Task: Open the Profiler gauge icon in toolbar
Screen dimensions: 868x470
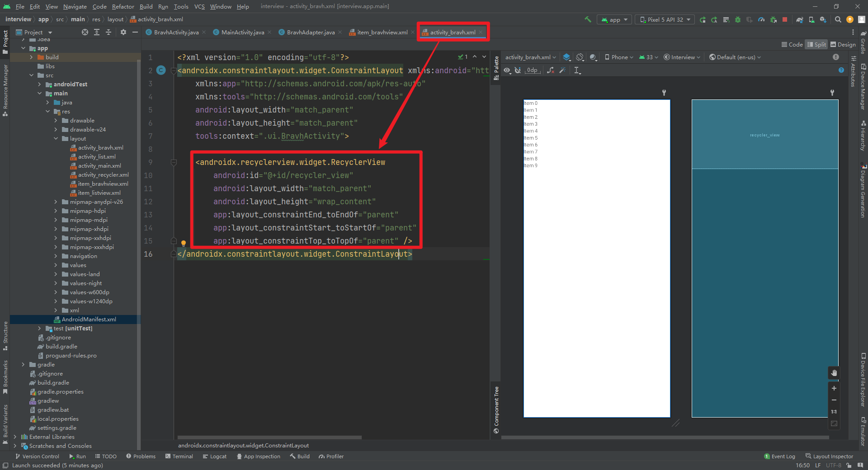Action: pos(761,19)
